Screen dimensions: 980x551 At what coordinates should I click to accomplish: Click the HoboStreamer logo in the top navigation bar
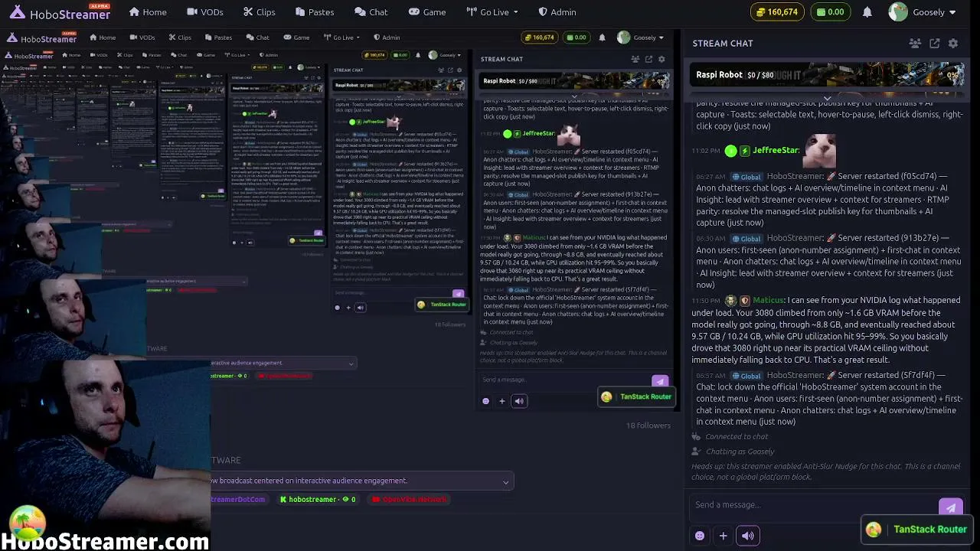coord(60,12)
